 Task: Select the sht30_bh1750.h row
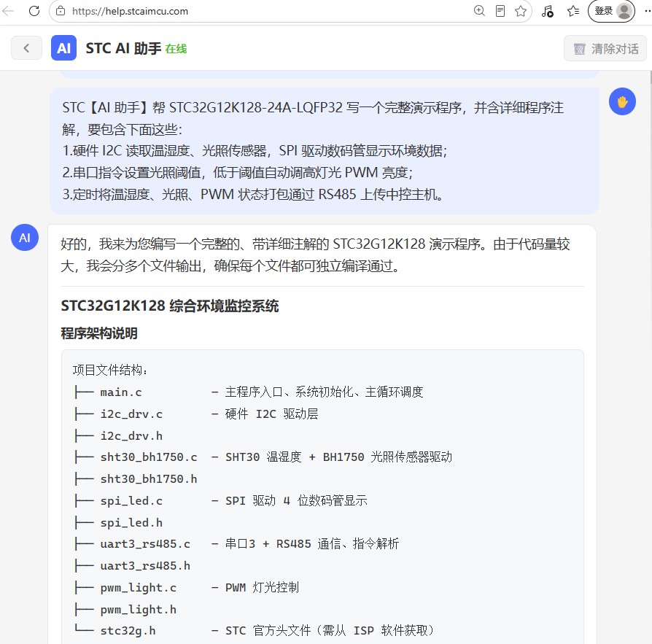[x=136, y=479]
